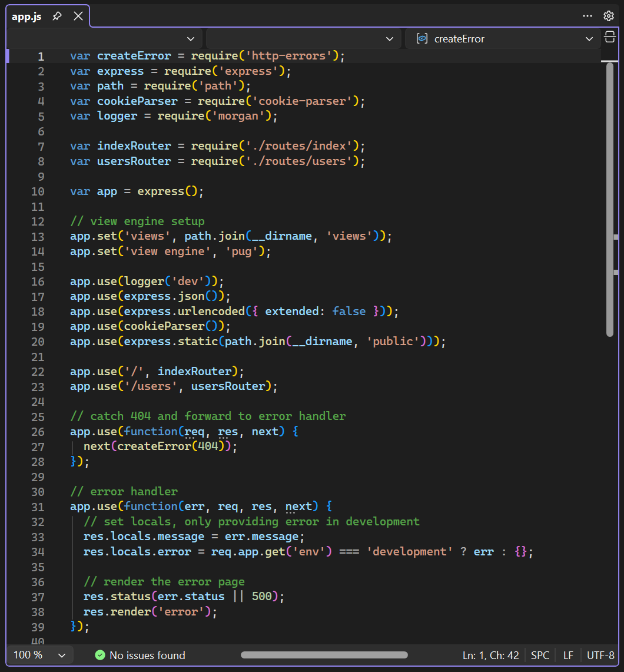
Task: Click indexRouter declaration on line 7
Action: (x=134, y=146)
